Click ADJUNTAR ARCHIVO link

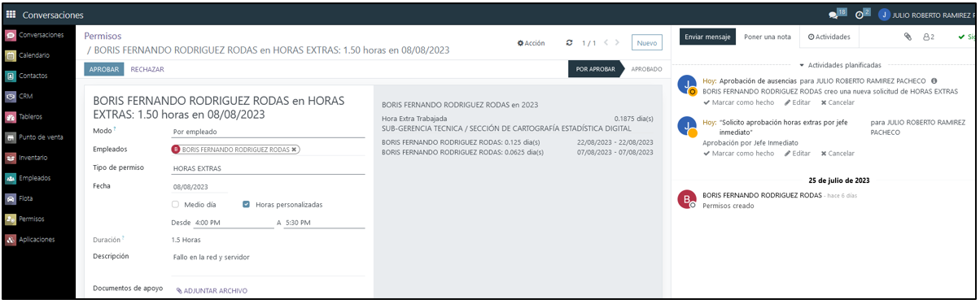pyautogui.click(x=212, y=290)
